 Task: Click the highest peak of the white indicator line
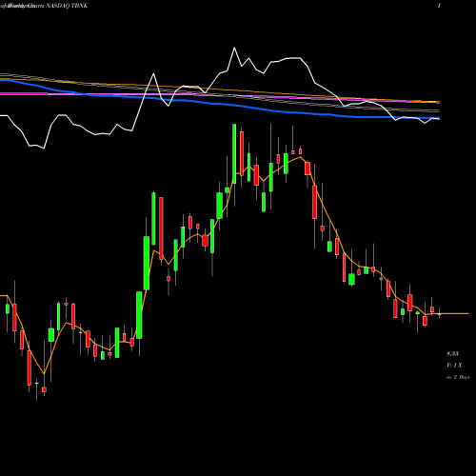click(234, 49)
